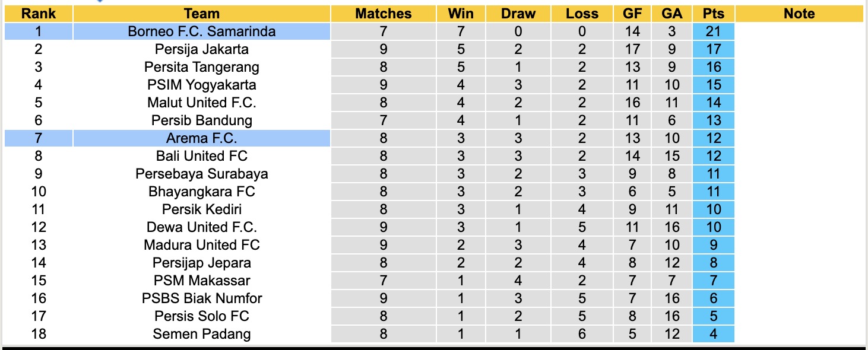Screen dimensions: 868x350
Task: Click Borneo's 21 points cell
Action: pyautogui.click(x=713, y=31)
